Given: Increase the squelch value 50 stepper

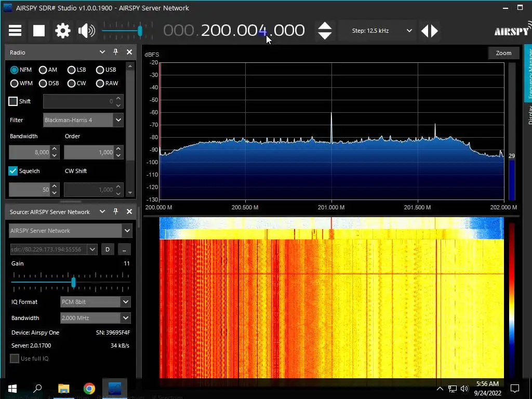Looking at the screenshot, I should pos(54,187).
